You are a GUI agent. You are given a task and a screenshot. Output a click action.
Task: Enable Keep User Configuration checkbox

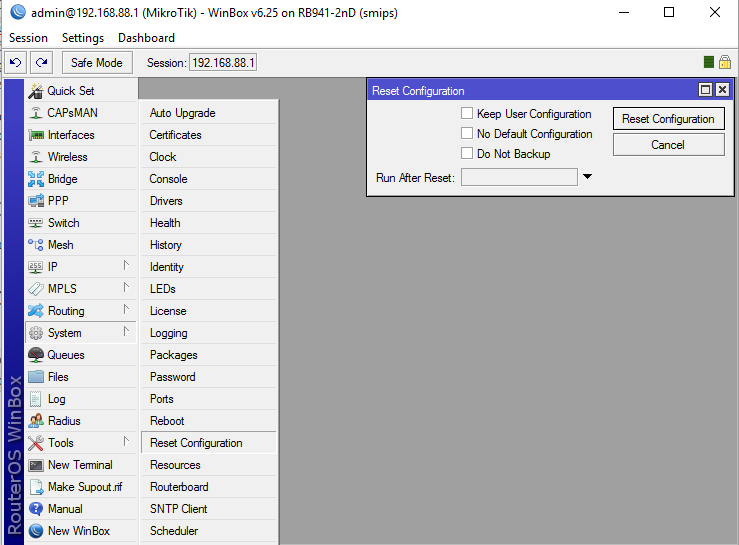click(467, 114)
